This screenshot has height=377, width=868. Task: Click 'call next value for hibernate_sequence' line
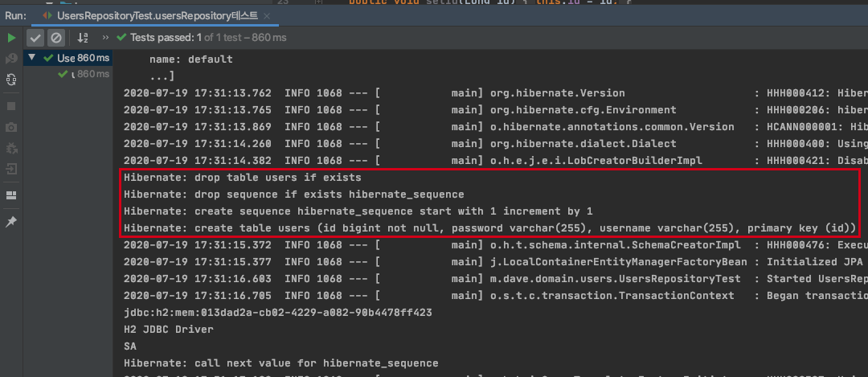point(281,363)
